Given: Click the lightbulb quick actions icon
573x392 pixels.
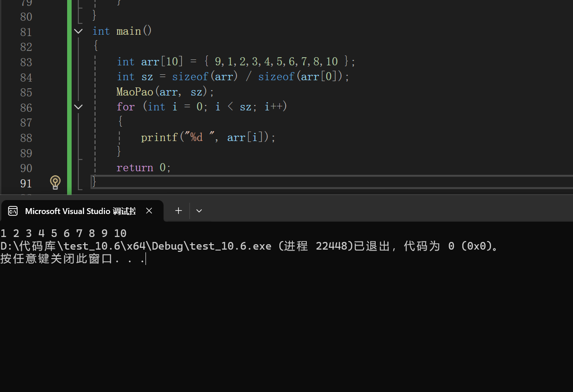Looking at the screenshot, I should coord(55,182).
